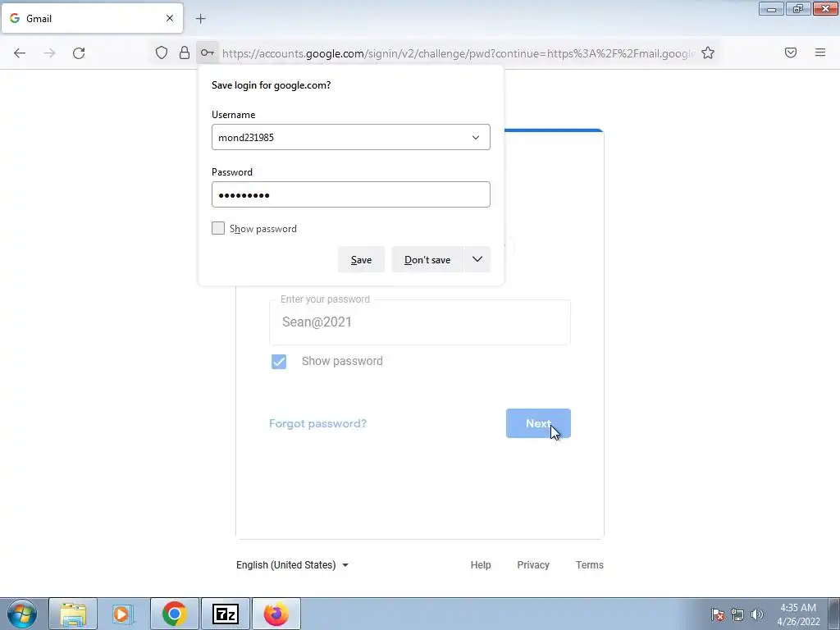Choose Don't save for this login
Image resolution: width=840 pixels, height=630 pixels.
point(427,260)
